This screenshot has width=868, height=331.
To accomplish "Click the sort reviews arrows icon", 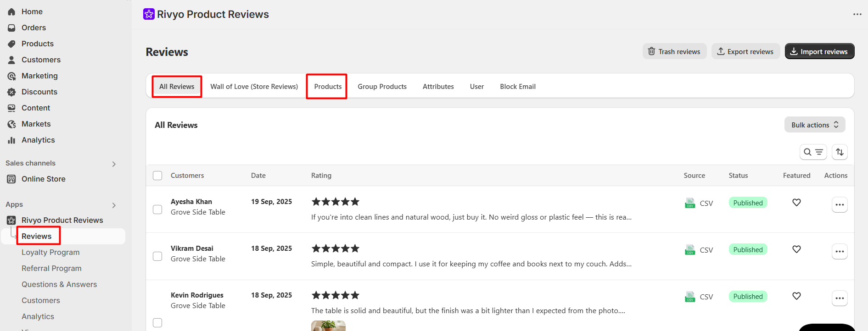I will 840,152.
